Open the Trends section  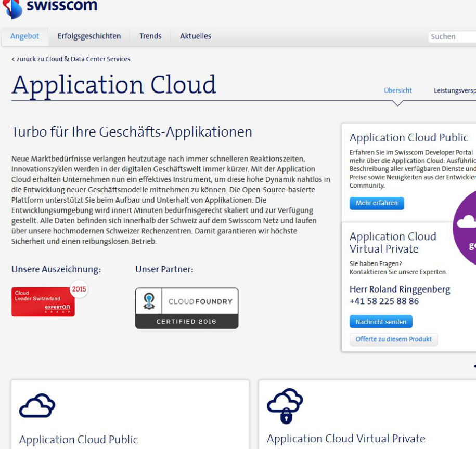pyautogui.click(x=150, y=36)
